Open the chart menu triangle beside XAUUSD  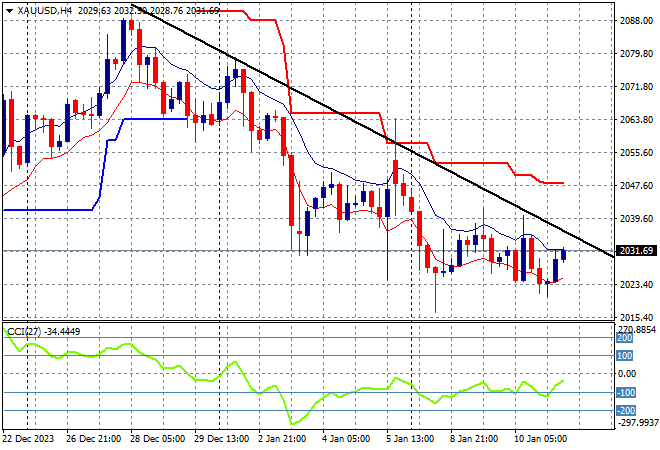click(10, 10)
